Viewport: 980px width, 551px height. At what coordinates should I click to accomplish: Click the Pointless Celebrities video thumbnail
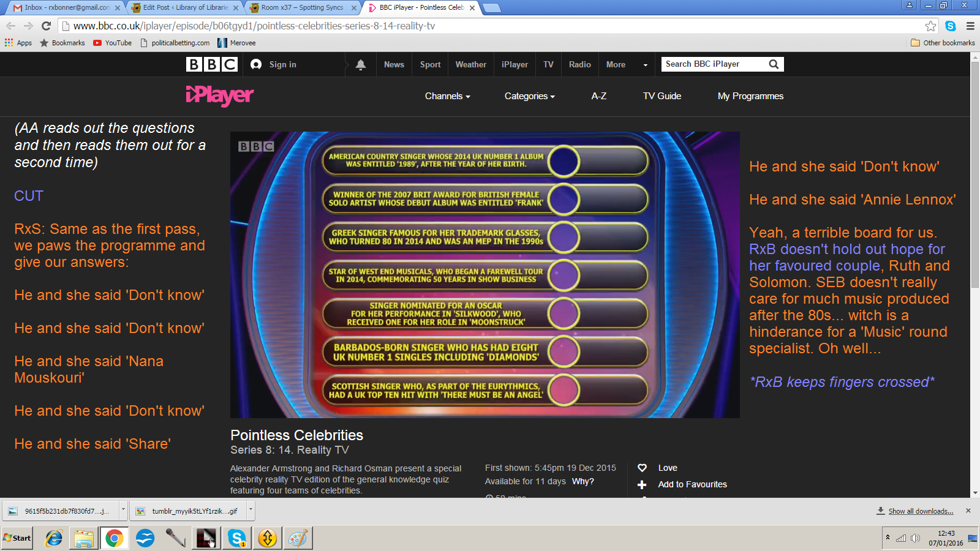484,274
